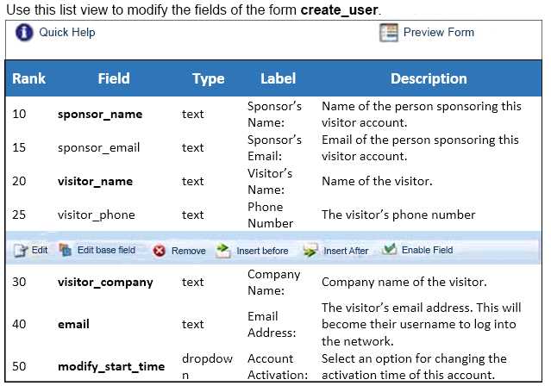551x392 pixels.
Task: Sort by the Rank column header
Action: pyautogui.click(x=28, y=78)
